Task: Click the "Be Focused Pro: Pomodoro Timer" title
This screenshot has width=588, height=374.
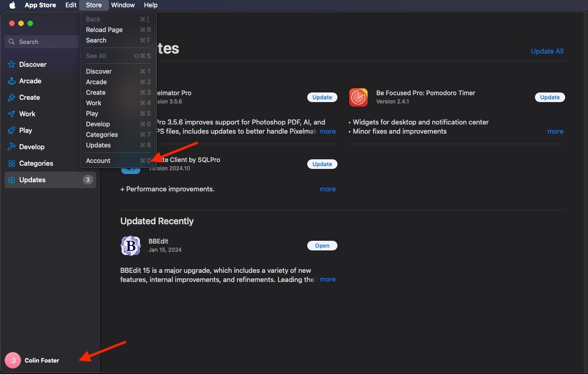Action: coord(426,93)
